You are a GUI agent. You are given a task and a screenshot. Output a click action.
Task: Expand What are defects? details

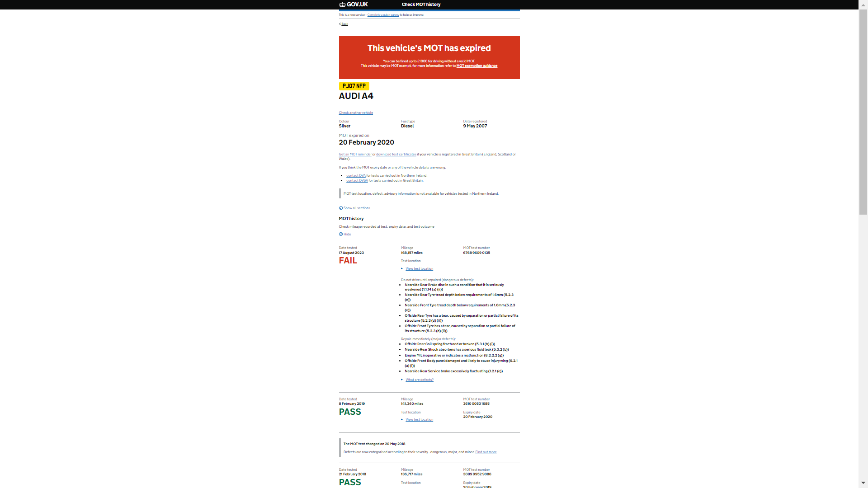coord(420,380)
